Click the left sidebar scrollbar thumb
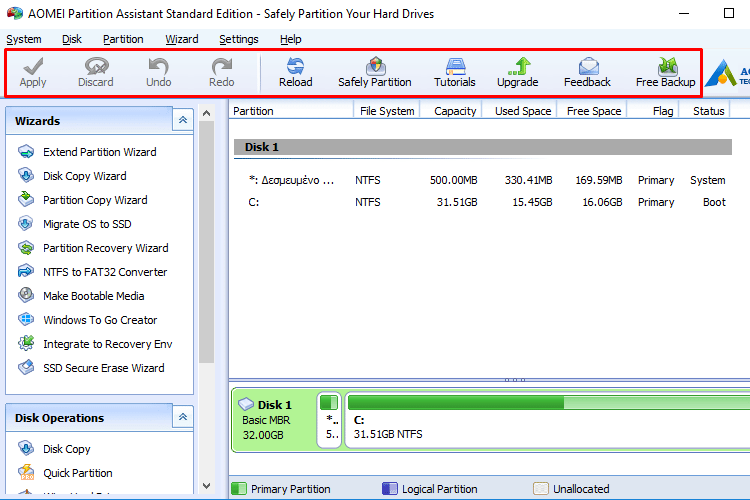The height and width of the screenshot is (500, 750). [207, 242]
